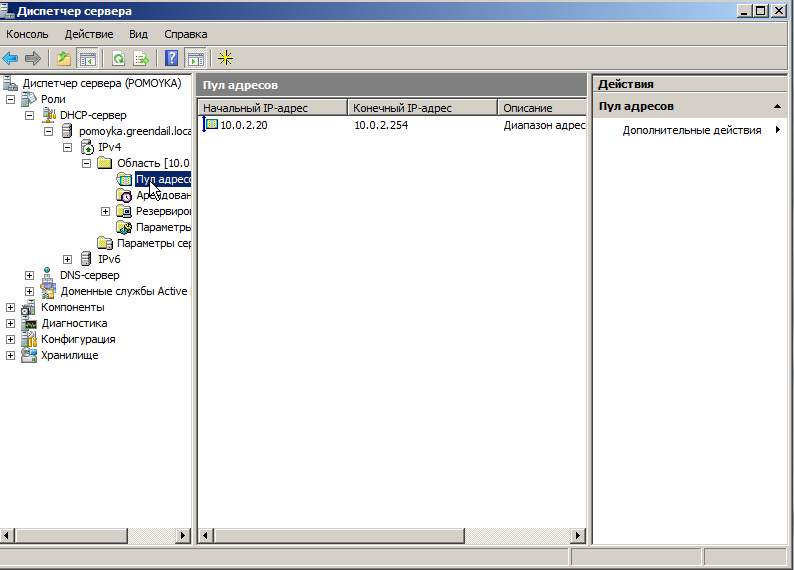Click the Резервирование folder icon
The width and height of the screenshot is (794, 570).
pos(124,211)
